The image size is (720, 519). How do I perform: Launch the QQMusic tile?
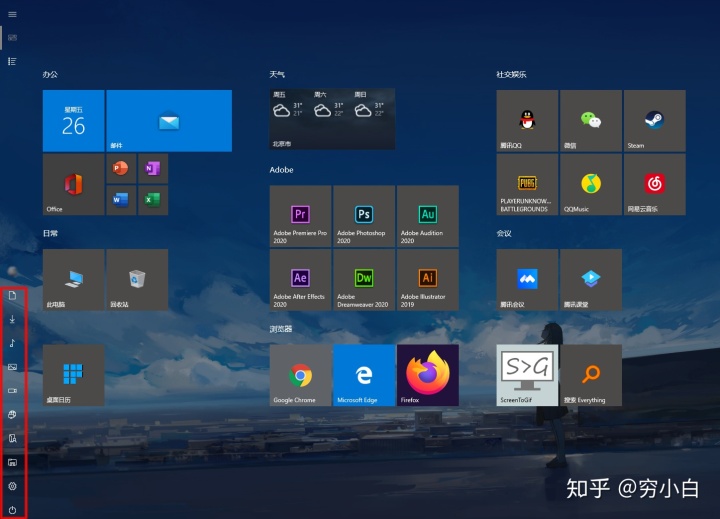click(x=591, y=184)
